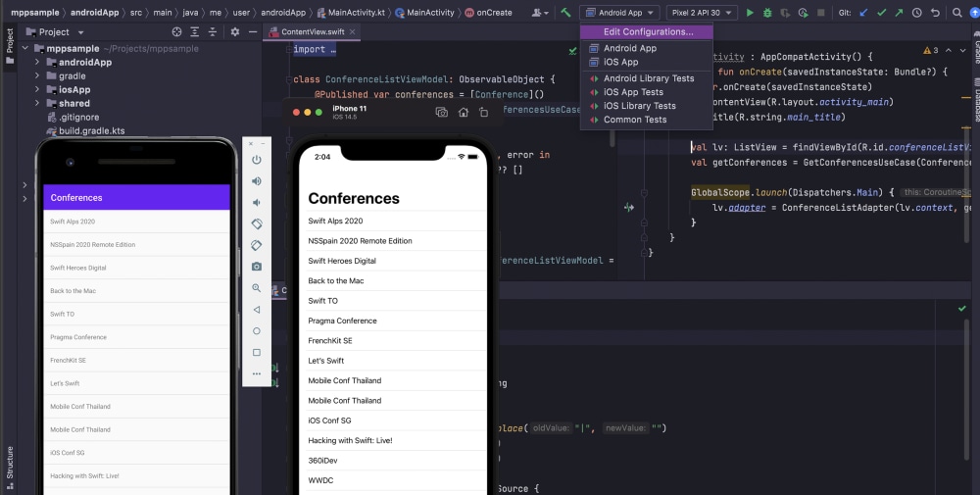Collapse the mppsample root folder
The image size is (980, 495).
coord(25,48)
